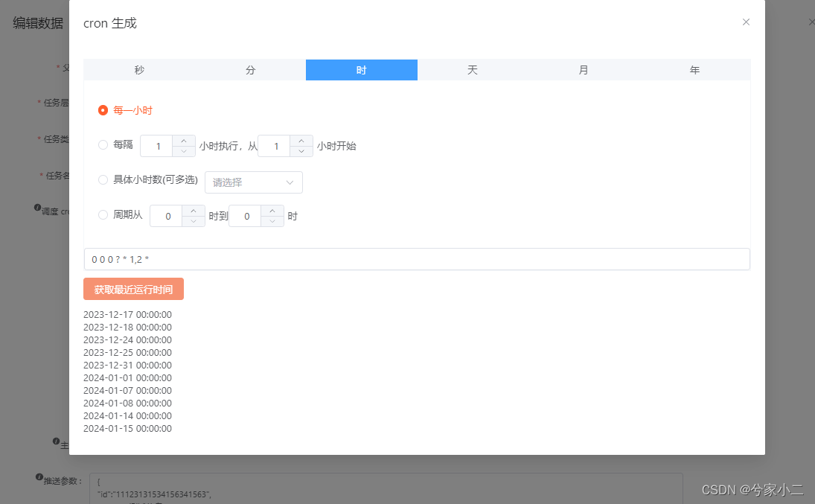Screen dimensions: 815x504
Task: Select the 周期从 range option
Action: coord(103,215)
